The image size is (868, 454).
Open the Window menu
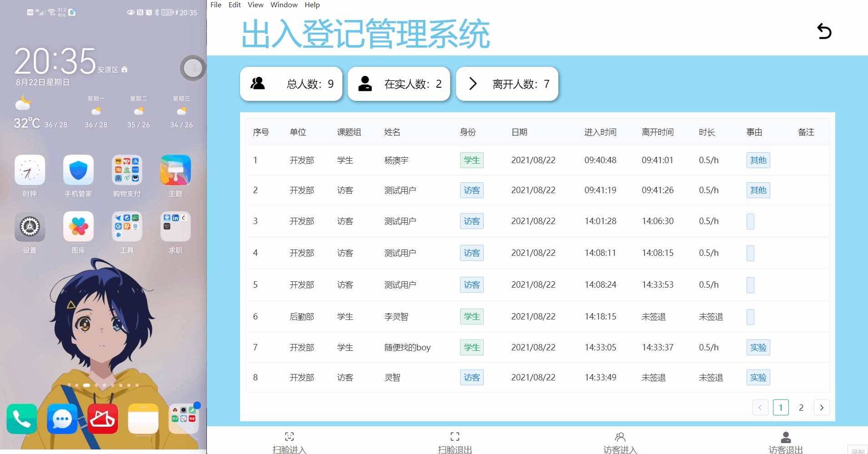click(x=284, y=5)
